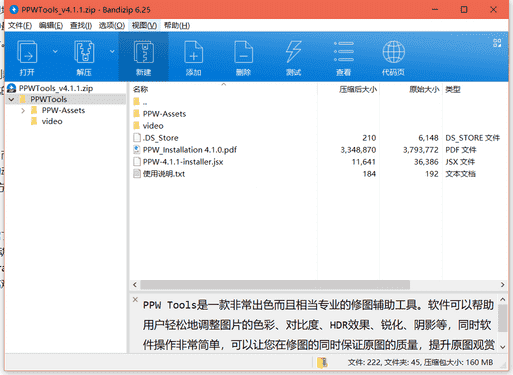The image size is (513, 375).
Task: Click the Add (添加) toolbar icon
Action: click(x=194, y=52)
